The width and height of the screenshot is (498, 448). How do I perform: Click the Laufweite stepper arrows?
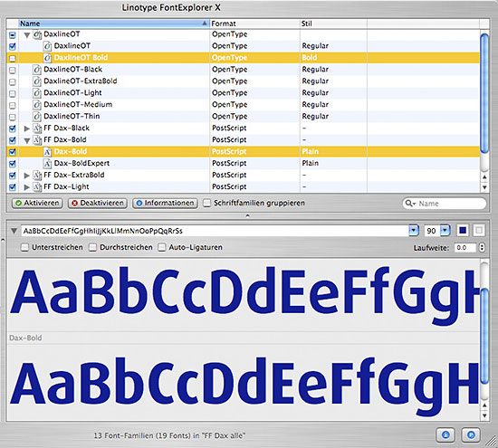click(x=482, y=248)
